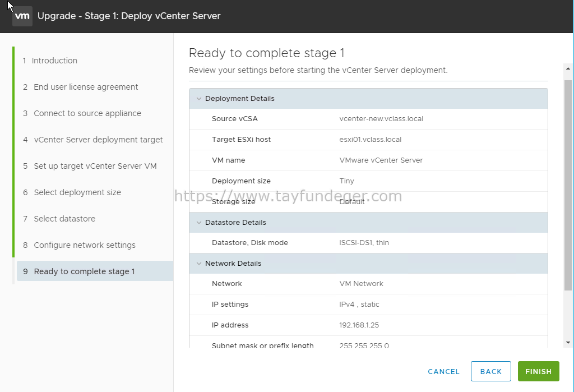Open step 7 Select datastore
Image resolution: width=574 pixels, height=392 pixels.
click(59, 219)
